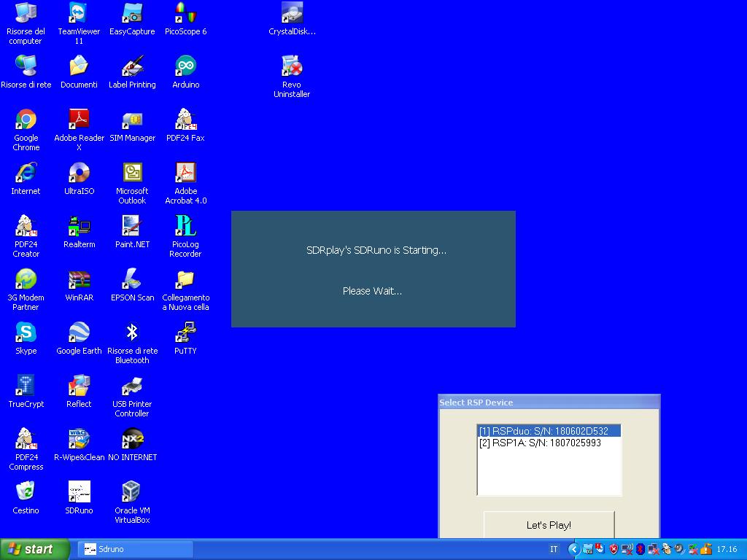Click the Cestino recycle bin icon
The height and width of the screenshot is (560, 747).
point(26,492)
